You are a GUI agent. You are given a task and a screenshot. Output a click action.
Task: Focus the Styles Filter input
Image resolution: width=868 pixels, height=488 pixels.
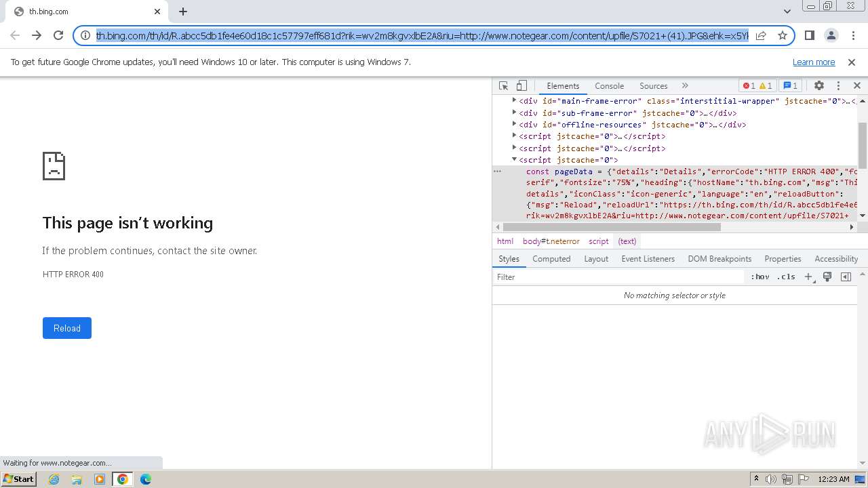[618, 277]
